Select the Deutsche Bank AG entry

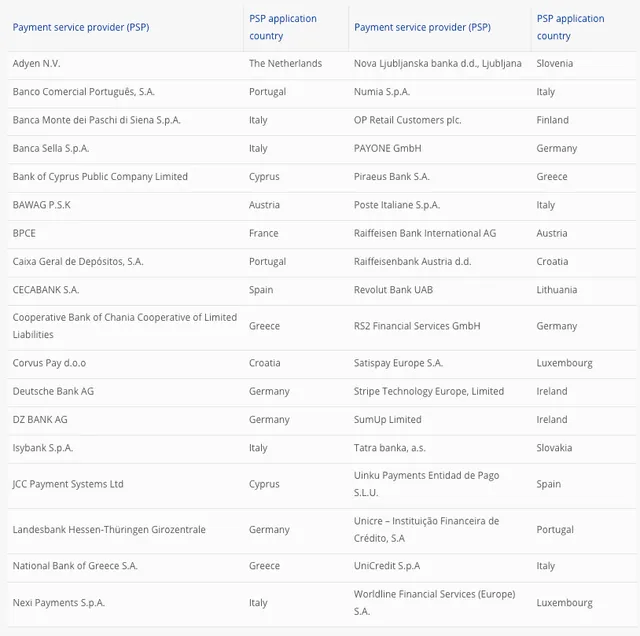53,391
